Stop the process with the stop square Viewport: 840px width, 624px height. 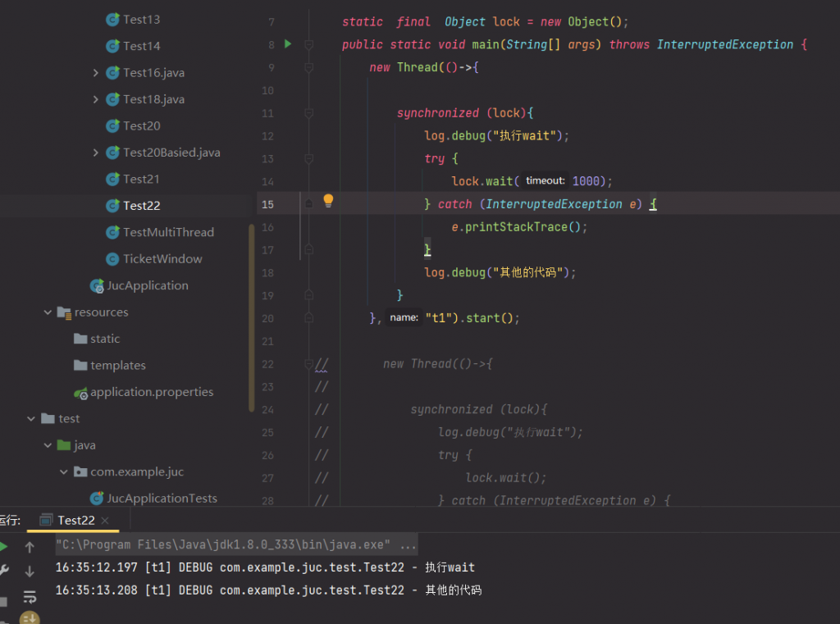click(x=3, y=601)
